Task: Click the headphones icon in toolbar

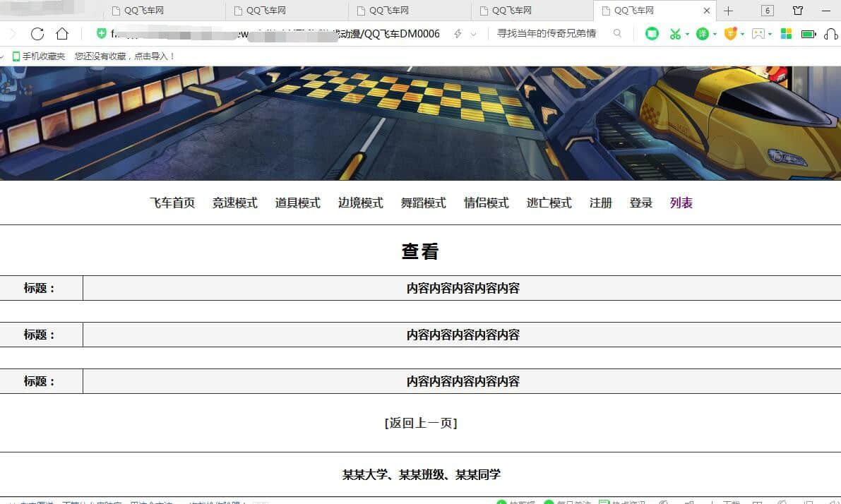Action: [x=831, y=34]
